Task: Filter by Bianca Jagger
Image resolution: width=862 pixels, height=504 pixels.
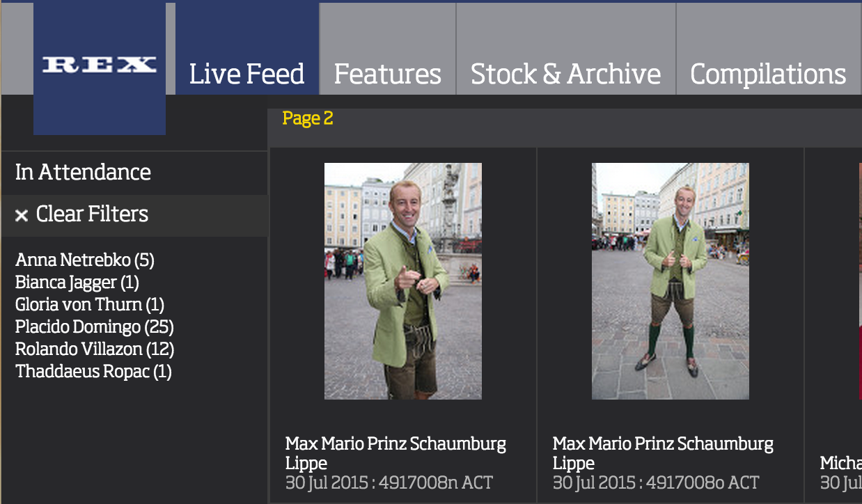Action: click(77, 283)
